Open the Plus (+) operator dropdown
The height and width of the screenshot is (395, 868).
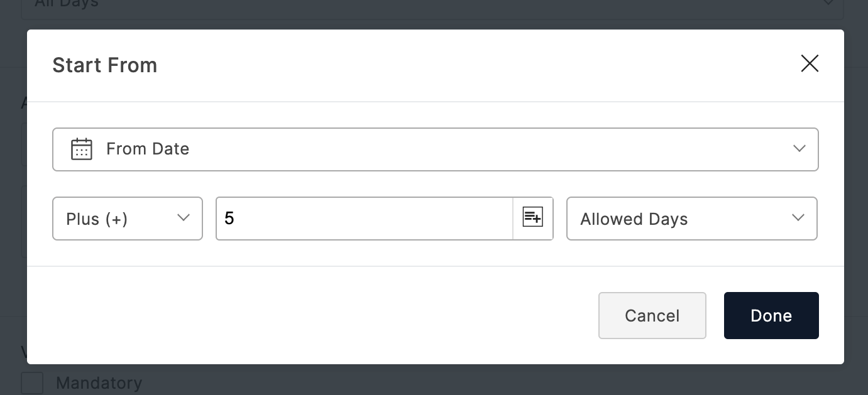coord(128,219)
